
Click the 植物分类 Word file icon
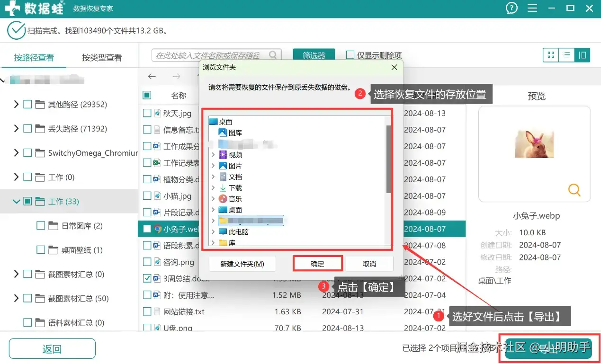point(158,179)
